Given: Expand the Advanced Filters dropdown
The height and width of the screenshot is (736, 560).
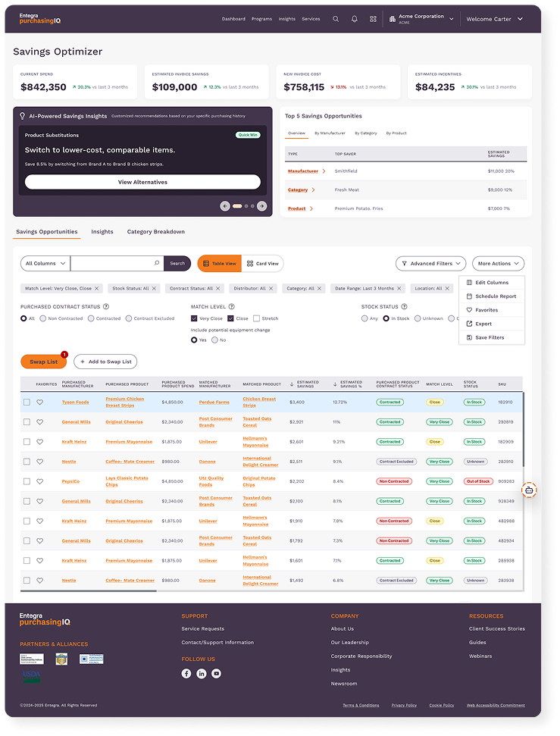Looking at the screenshot, I should point(431,264).
